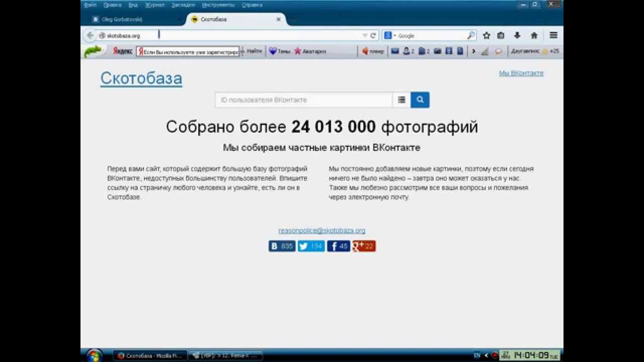The width and height of the screenshot is (644, 362).
Task: Share via VK button showing 835
Action: click(x=282, y=246)
